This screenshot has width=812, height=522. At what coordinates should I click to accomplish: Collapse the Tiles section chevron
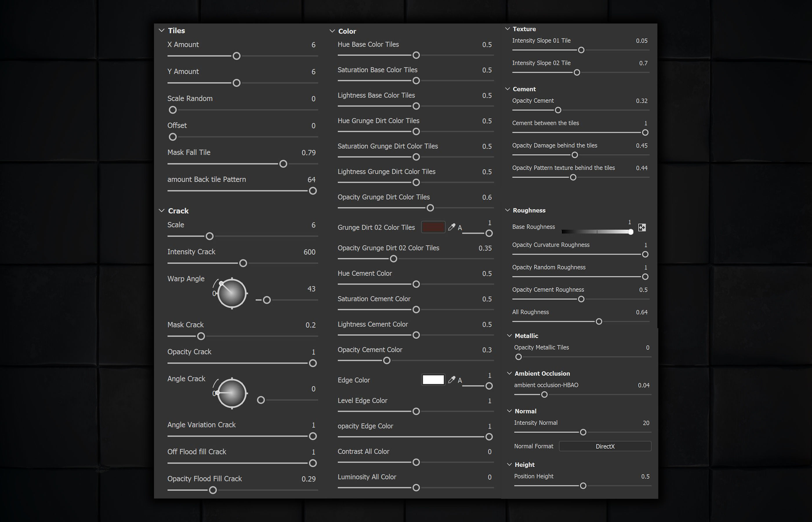[x=162, y=30]
